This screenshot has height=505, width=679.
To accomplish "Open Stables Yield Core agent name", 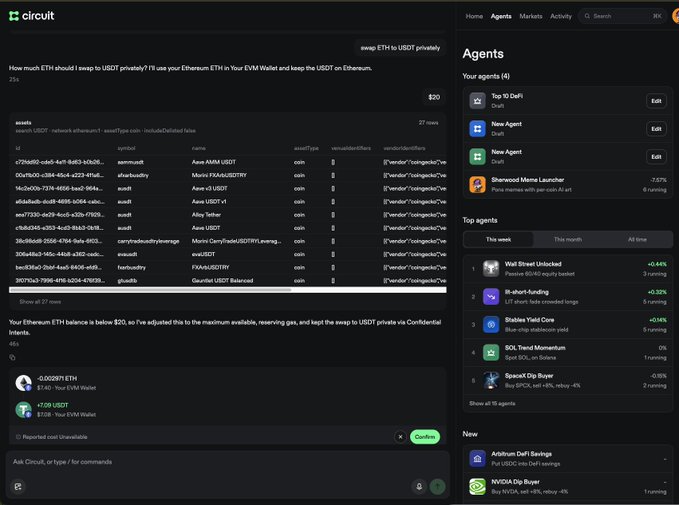I will 529,320.
